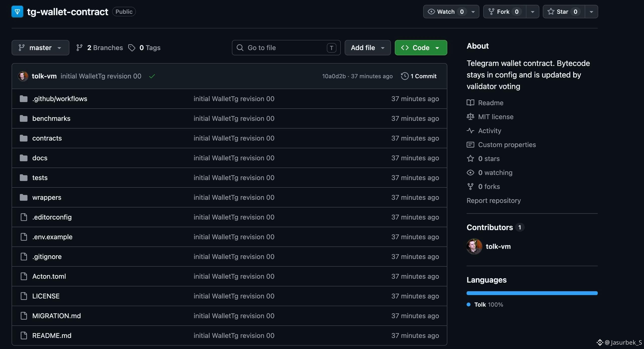Open commit hash 10a0d2b
The height and width of the screenshot is (349, 644).
tap(334, 76)
